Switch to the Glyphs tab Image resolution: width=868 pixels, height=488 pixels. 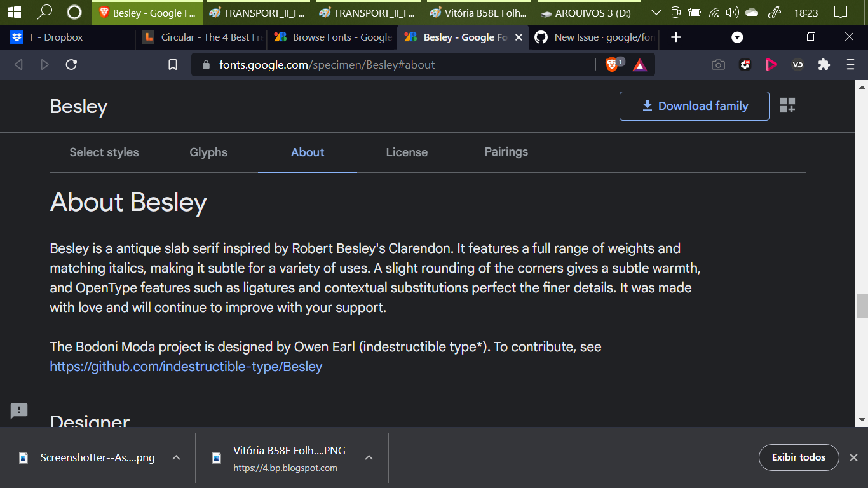[208, 152]
